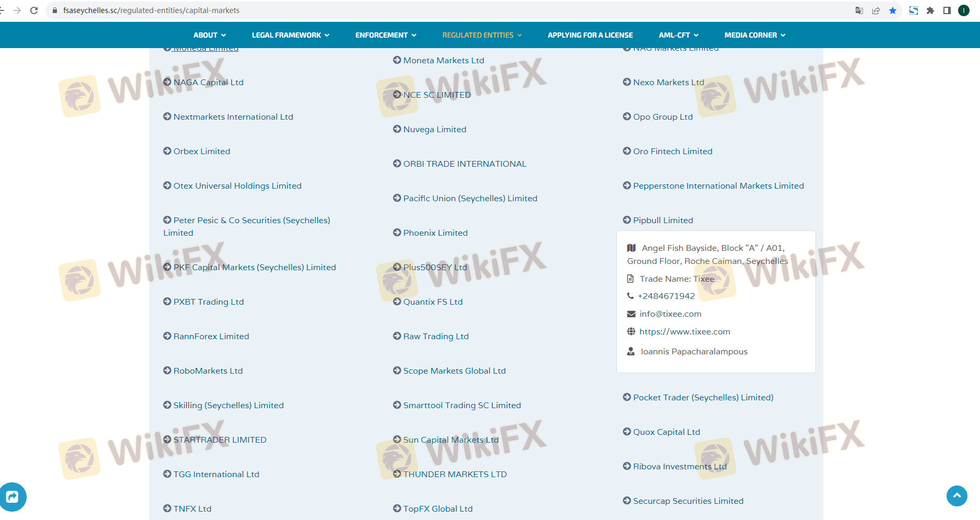Click the browser reload button
Image resolution: width=980 pixels, height=520 pixels.
(34, 10)
